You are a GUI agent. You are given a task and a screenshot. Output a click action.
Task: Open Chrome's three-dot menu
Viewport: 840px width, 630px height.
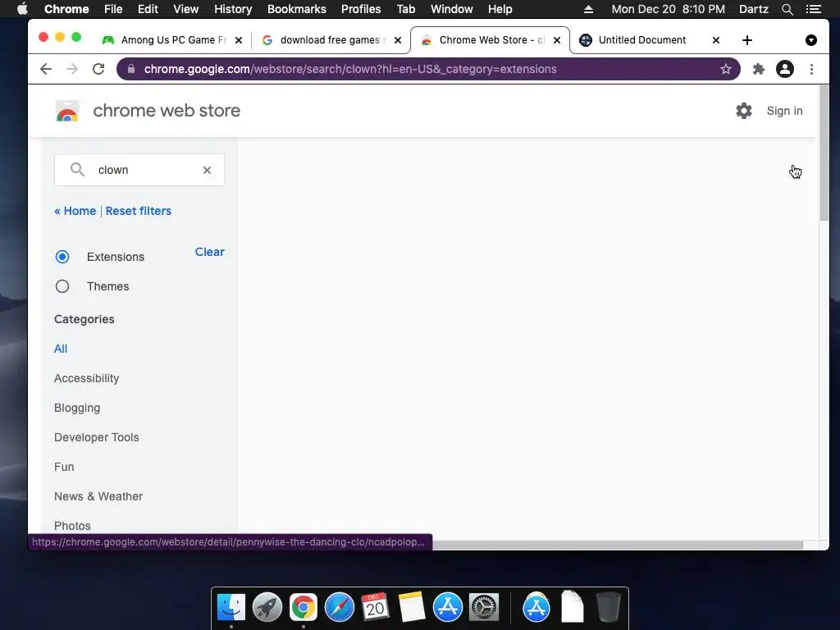(811, 69)
